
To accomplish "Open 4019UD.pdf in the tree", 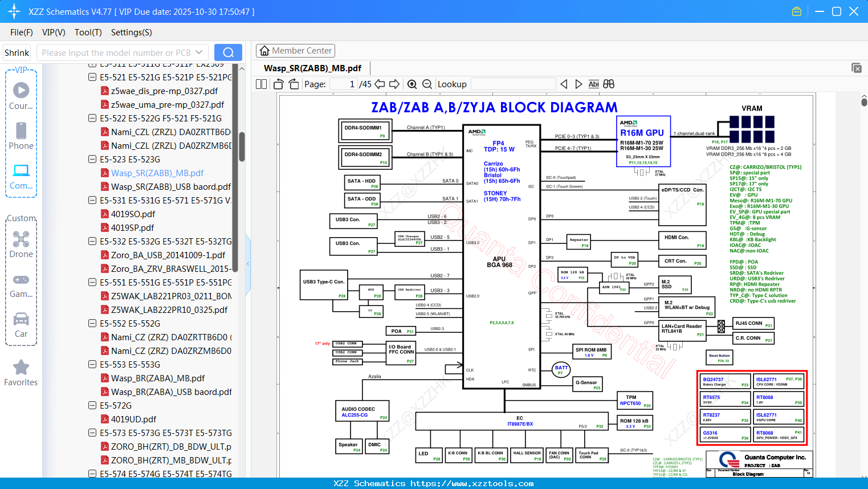I will click(x=133, y=419).
